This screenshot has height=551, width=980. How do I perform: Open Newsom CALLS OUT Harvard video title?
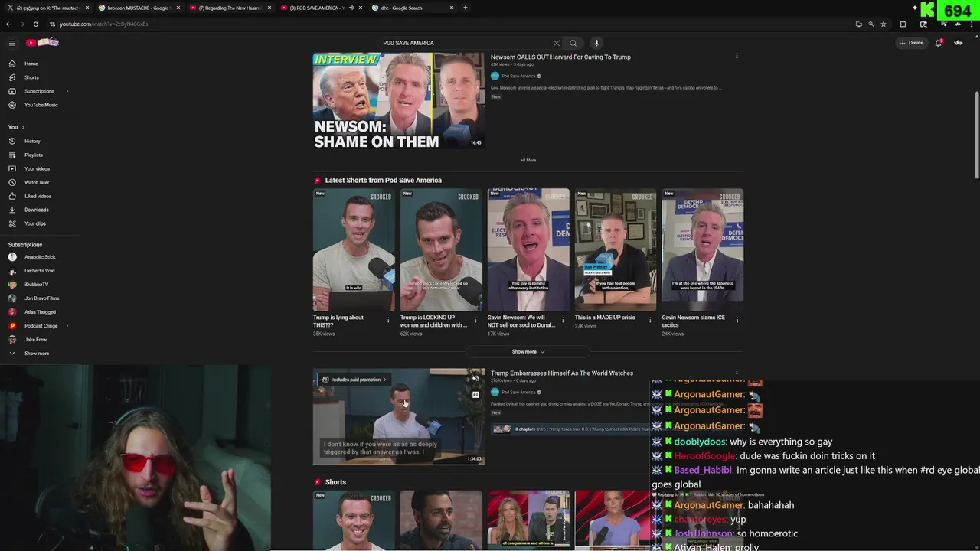click(560, 57)
